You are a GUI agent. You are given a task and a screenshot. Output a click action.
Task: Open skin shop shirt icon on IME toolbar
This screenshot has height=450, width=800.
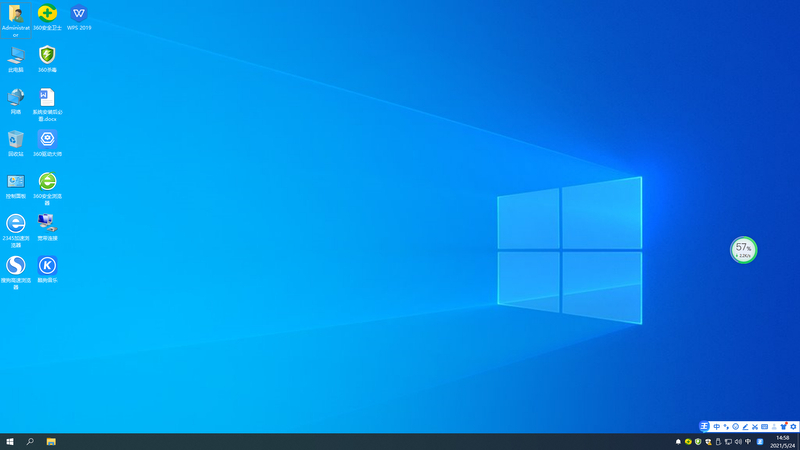coord(784,427)
